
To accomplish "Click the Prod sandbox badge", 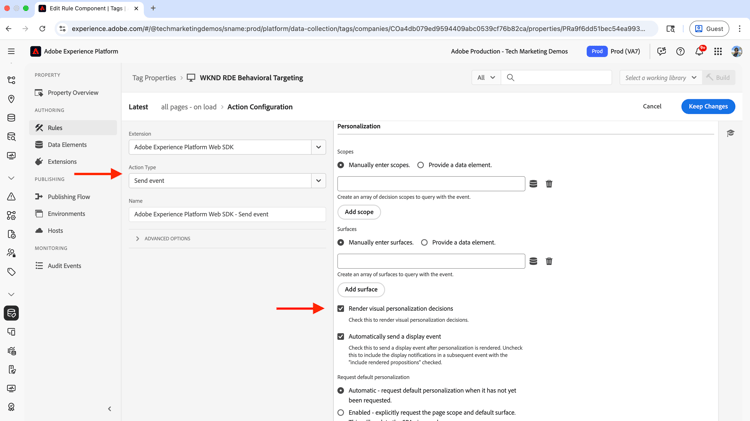I will pyautogui.click(x=597, y=51).
